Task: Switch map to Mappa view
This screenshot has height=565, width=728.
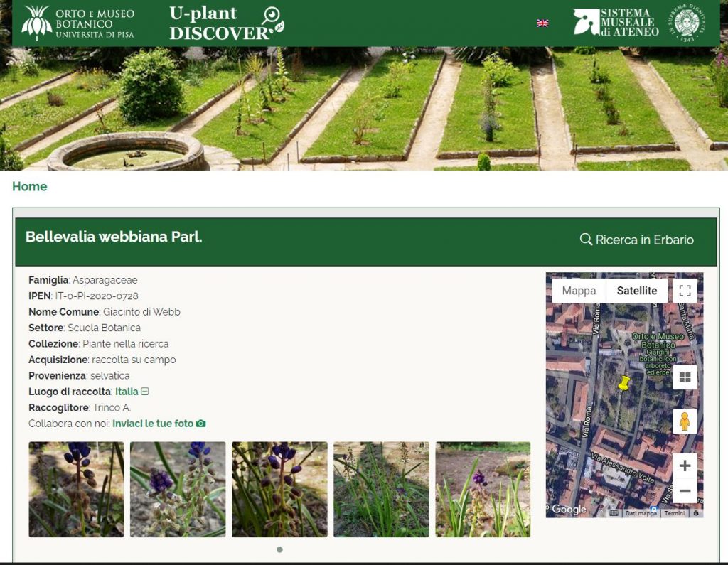Action: (x=579, y=291)
